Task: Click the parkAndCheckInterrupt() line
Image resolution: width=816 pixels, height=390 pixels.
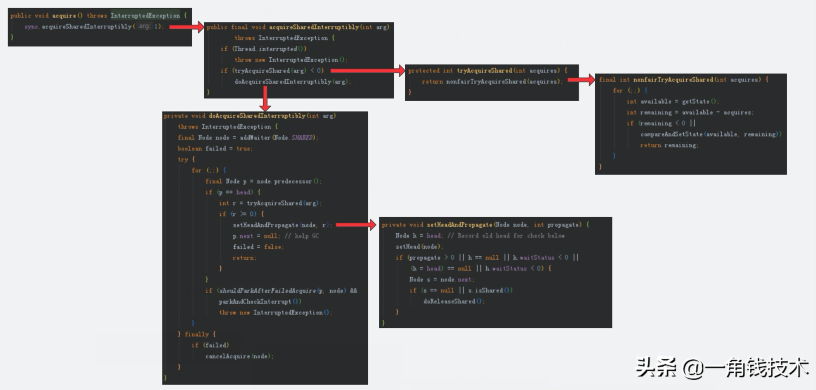Action: (x=260, y=301)
